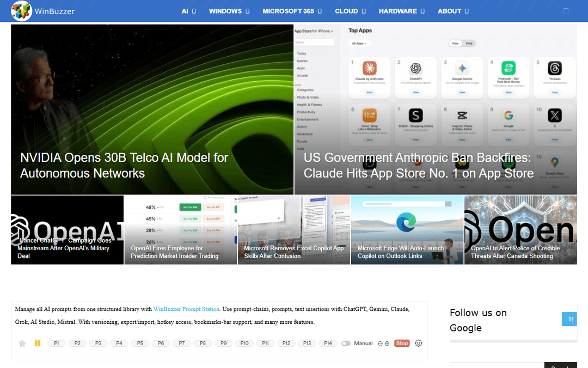This screenshot has height=368, width=588.
Task: Select prompt P3
Action: (x=98, y=343)
